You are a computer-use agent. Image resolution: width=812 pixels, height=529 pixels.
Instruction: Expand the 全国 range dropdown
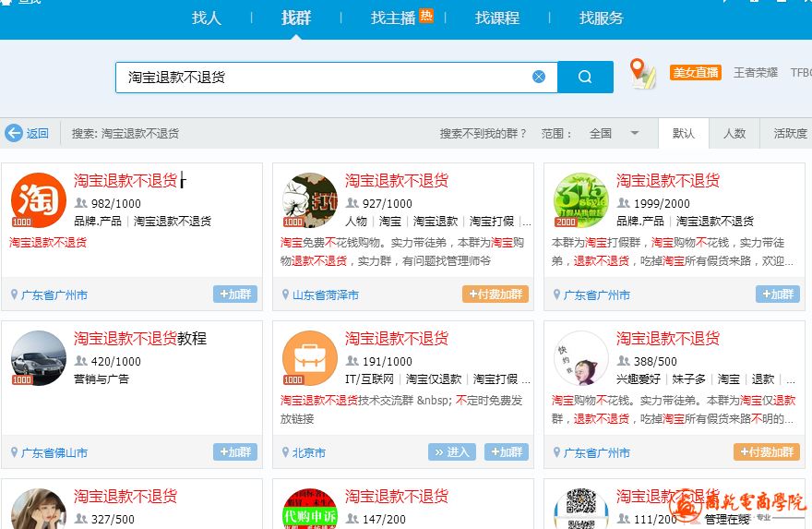[x=634, y=133]
